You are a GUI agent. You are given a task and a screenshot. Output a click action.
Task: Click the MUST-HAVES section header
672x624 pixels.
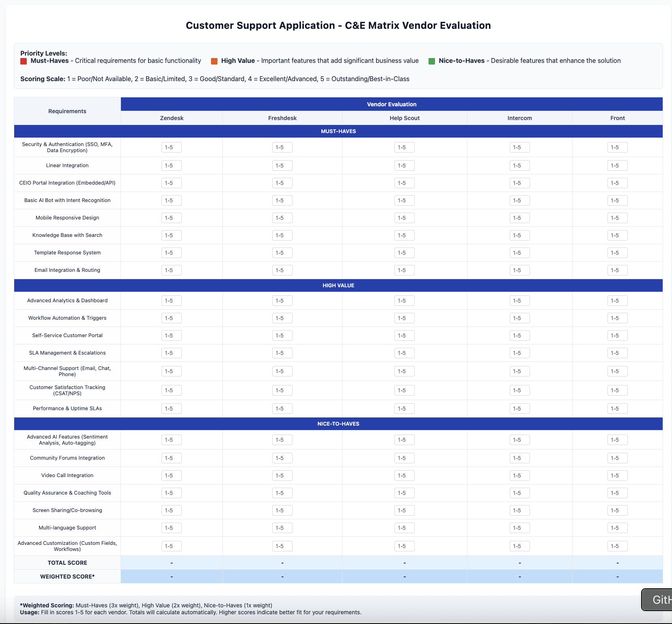338,131
